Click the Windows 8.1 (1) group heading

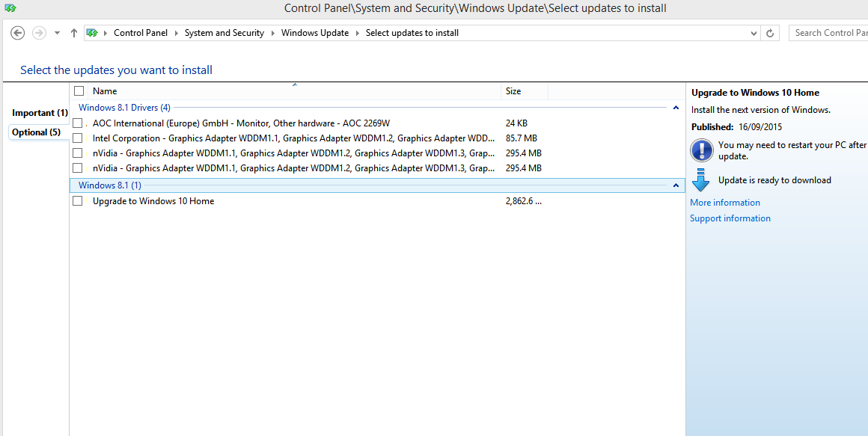coord(109,185)
